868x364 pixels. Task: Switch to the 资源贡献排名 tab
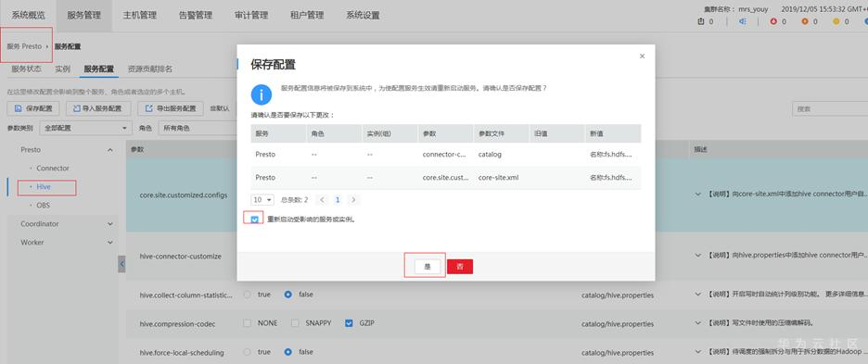point(150,69)
